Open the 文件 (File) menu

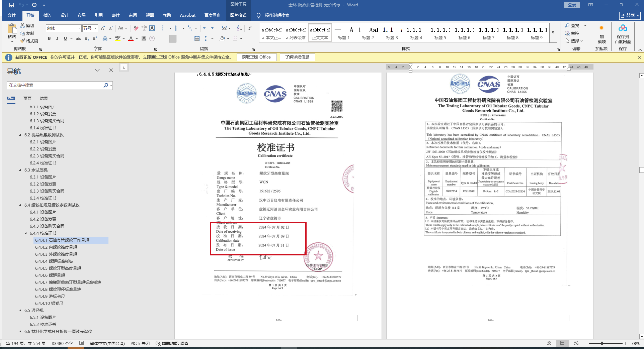[12, 15]
